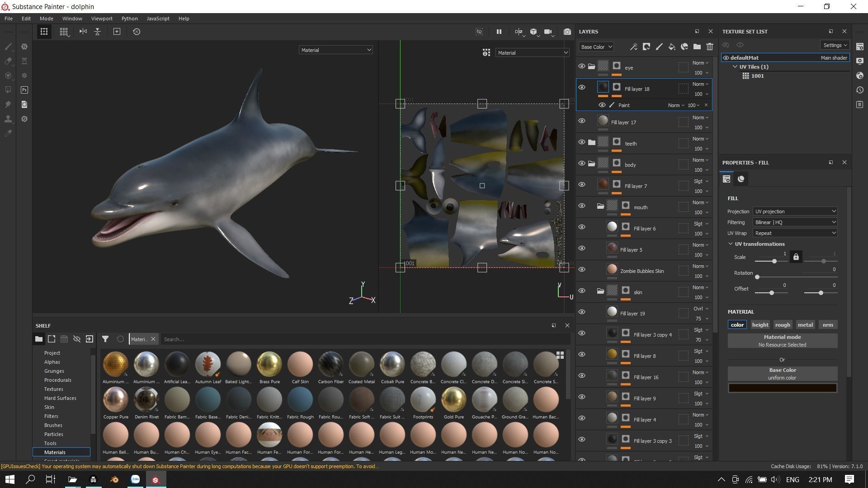Click the Export to Photoshop icon
The image size is (868, 488).
coord(24,90)
